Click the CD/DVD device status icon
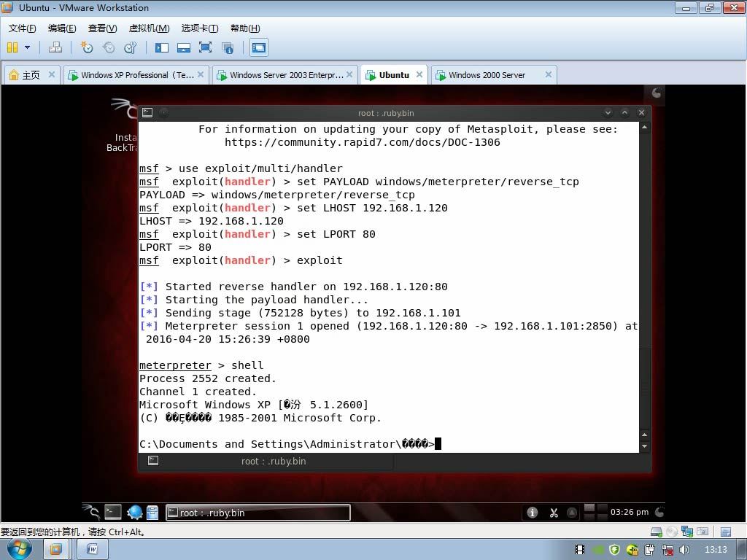Viewport: 747px width, 560px height. tap(671, 532)
